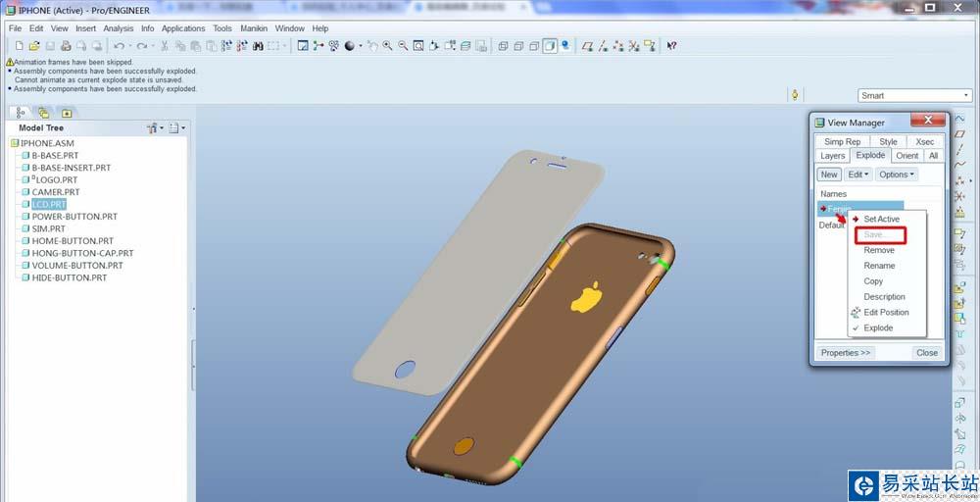Image resolution: width=980 pixels, height=502 pixels.
Task: Open the Favorites navigator tab
Action: (x=67, y=113)
